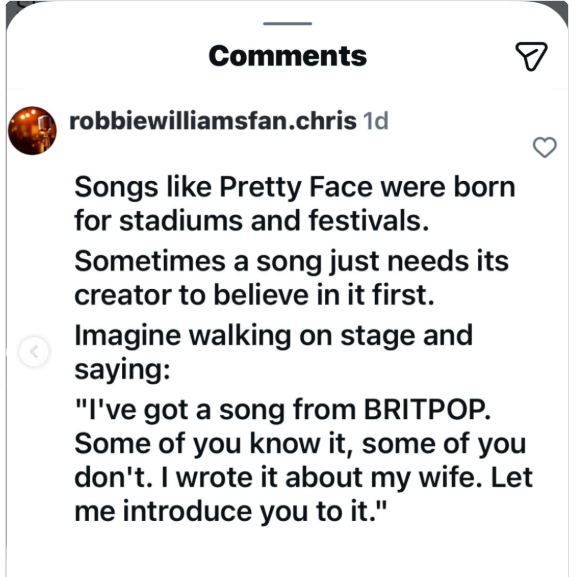Select the line mentioning Pretty Face
Screen dimensions: 580x577
click(x=295, y=188)
